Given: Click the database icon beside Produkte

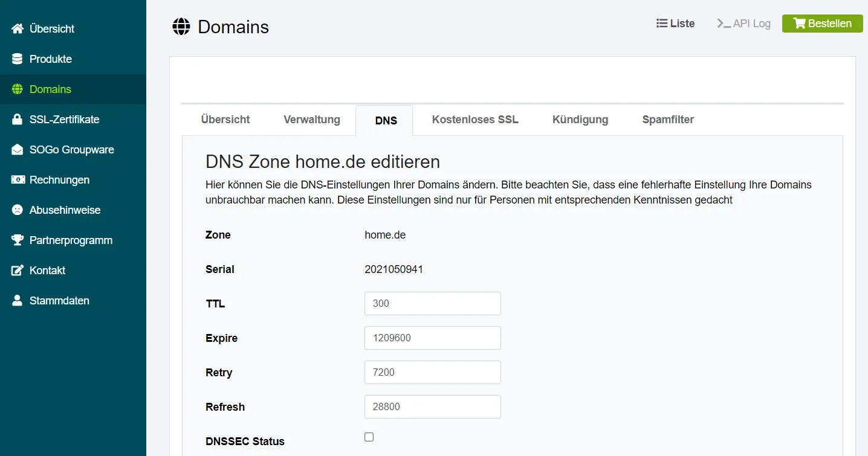Looking at the screenshot, I should [18, 59].
